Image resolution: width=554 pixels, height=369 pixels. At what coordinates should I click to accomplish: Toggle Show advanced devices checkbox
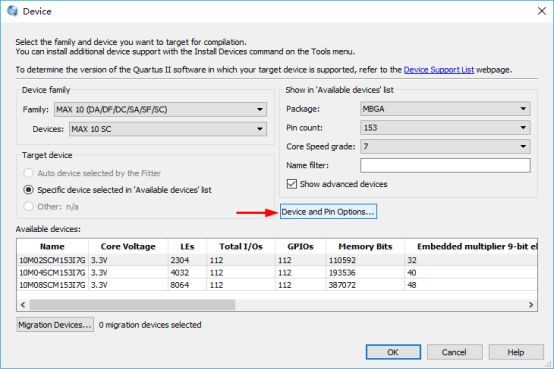click(291, 184)
